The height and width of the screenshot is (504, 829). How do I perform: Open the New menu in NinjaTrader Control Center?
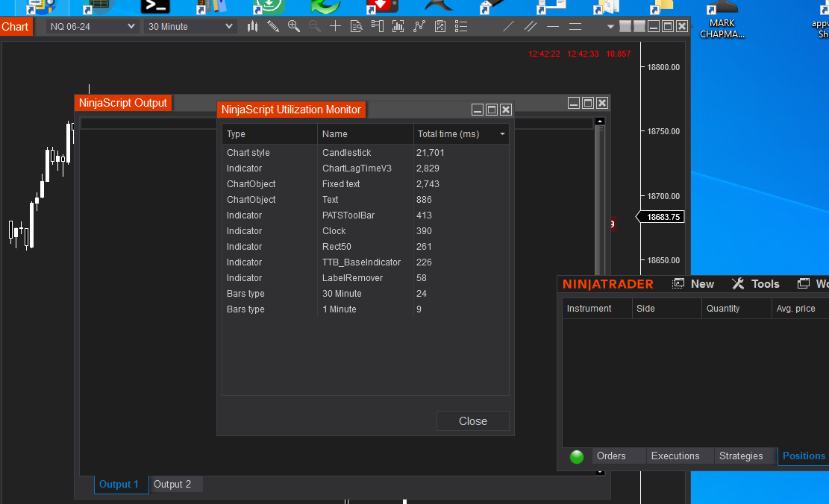pos(702,284)
